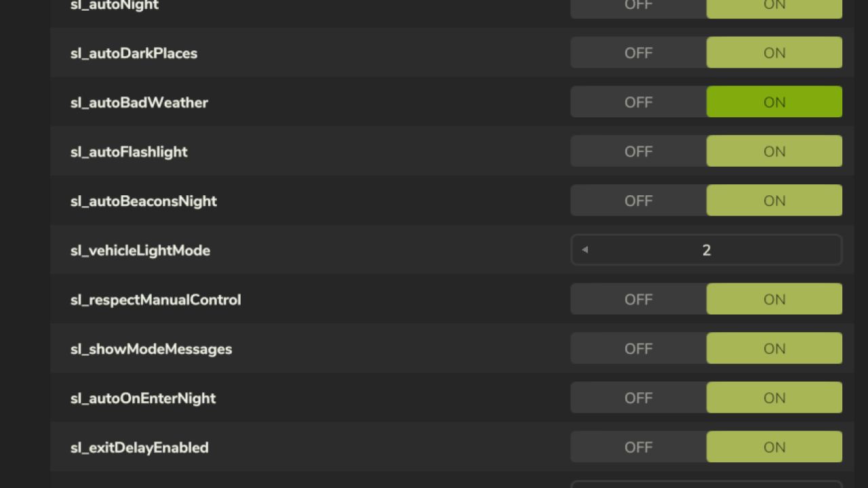Viewport: 868px width, 488px height.
Task: Click ON in the sl_autoNight row
Action: pos(774,7)
